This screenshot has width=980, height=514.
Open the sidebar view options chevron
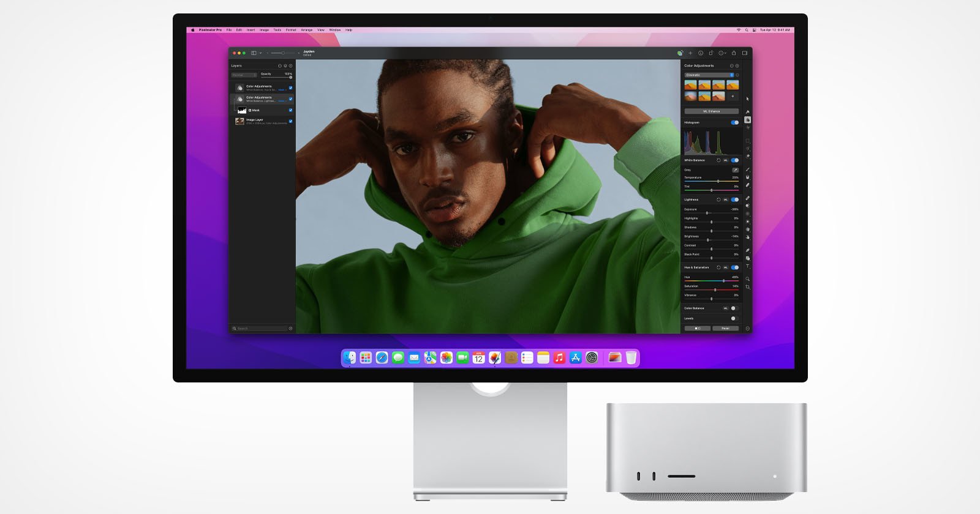coord(260,53)
